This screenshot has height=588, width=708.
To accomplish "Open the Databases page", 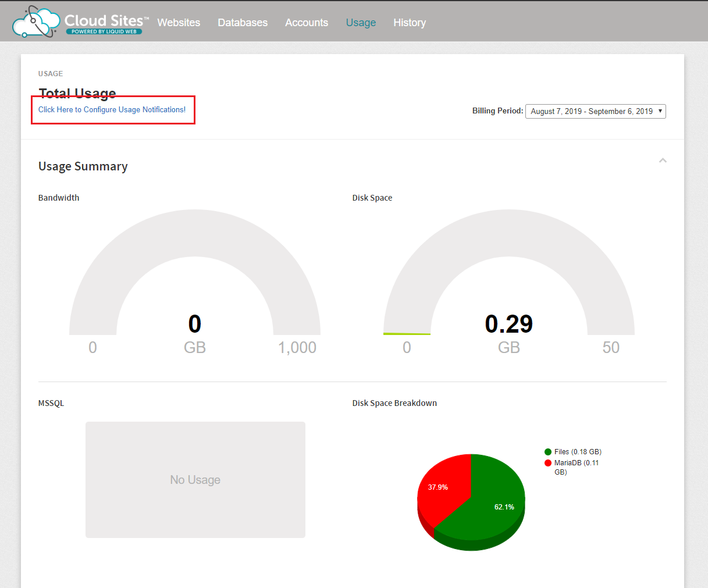I will pos(243,22).
